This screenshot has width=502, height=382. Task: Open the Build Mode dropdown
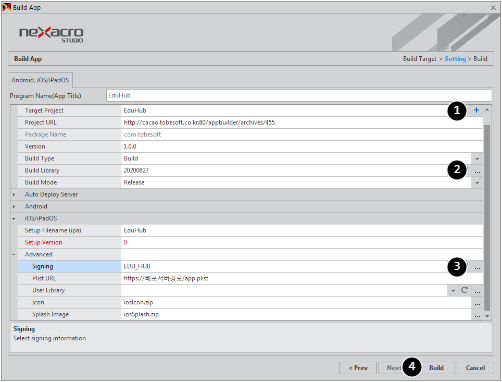pyautogui.click(x=477, y=183)
